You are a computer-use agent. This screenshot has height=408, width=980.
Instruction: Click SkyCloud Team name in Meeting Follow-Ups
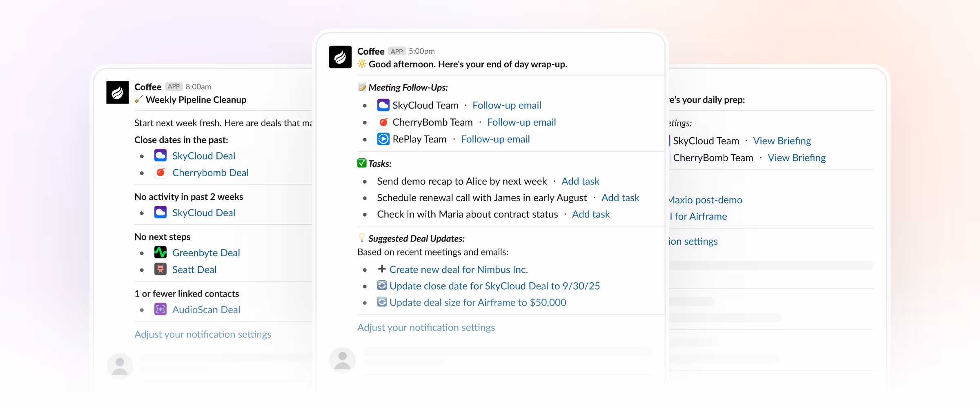[425, 105]
